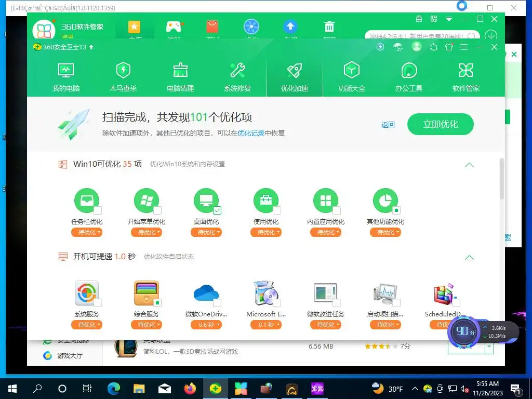
Task: Open 软件管家 from top navigation
Action: click(x=466, y=78)
